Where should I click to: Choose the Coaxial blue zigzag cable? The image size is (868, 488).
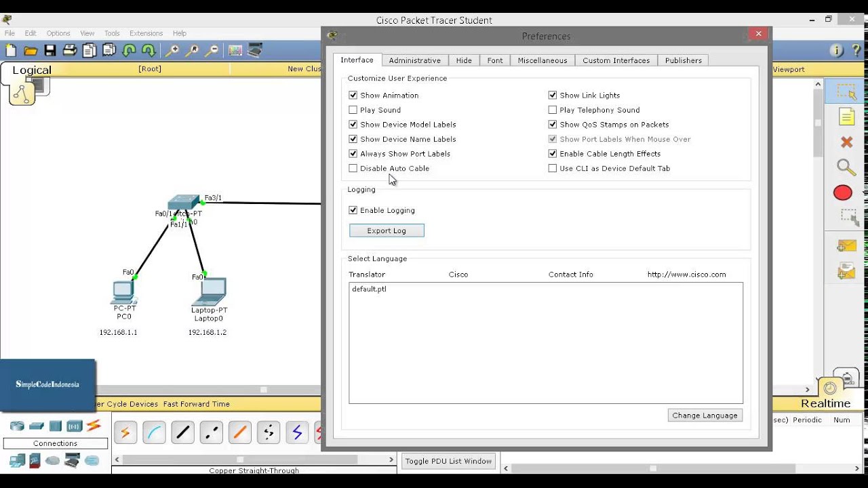(x=296, y=432)
